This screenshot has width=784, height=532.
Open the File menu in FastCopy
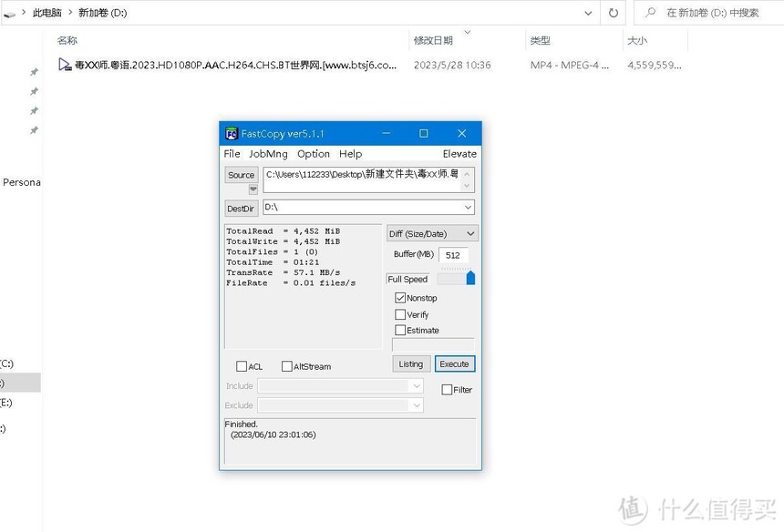click(x=232, y=154)
